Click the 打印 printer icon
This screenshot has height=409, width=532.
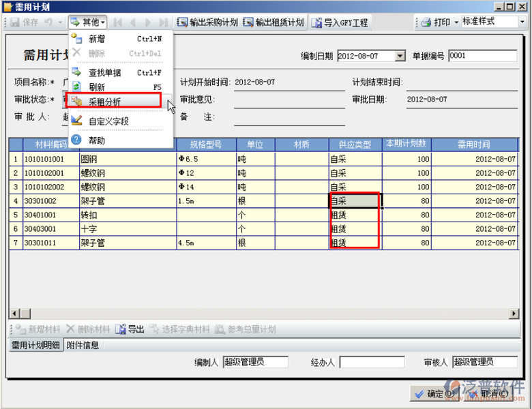click(x=426, y=22)
